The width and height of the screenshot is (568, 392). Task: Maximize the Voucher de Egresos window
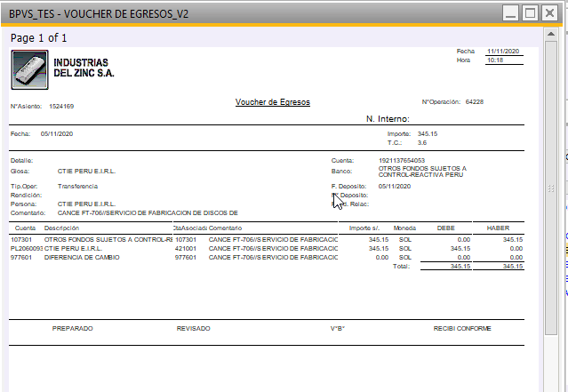[531, 13]
